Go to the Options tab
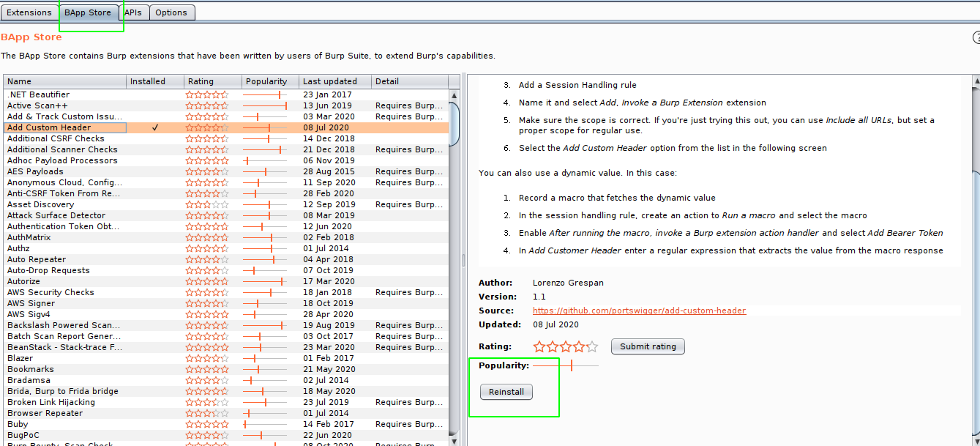The height and width of the screenshot is (446, 980). (171, 12)
